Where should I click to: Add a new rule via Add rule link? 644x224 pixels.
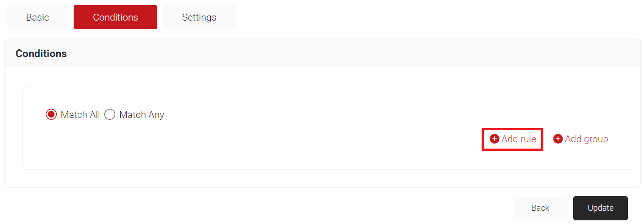tap(518, 139)
